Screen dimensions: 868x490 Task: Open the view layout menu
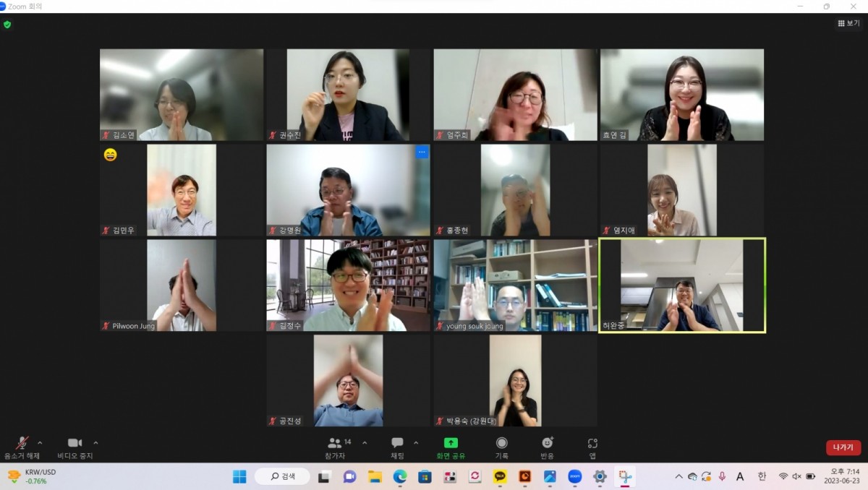[x=849, y=23]
